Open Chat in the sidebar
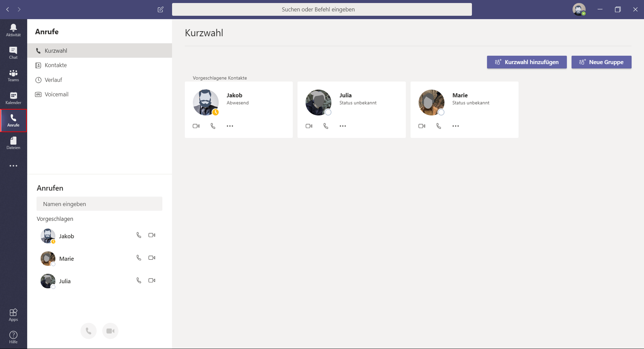The width and height of the screenshot is (644, 349). [13, 53]
